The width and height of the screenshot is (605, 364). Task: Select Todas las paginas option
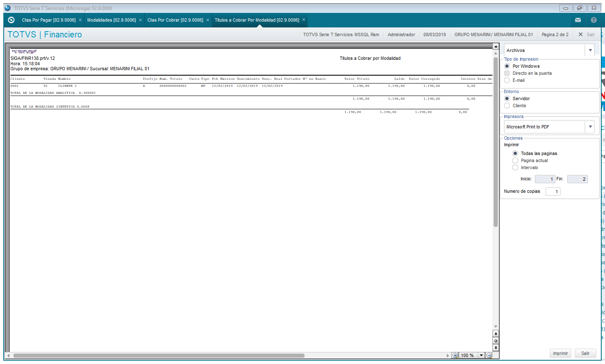pos(515,153)
